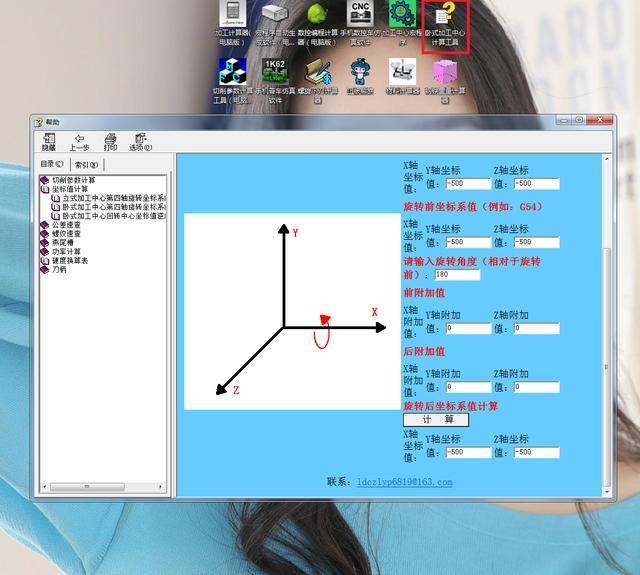Expand the 螺纹速查 book node
The width and height of the screenshot is (640, 575).
coord(45,234)
